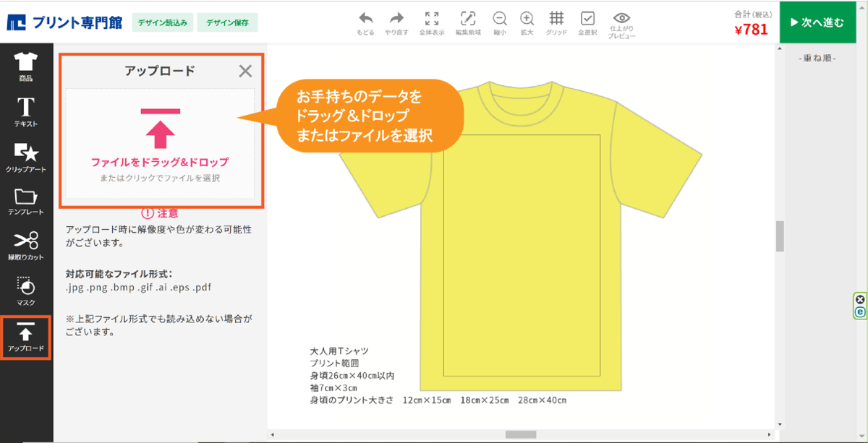868x443 pixels.
Task: Click the file drag-and-drop upload area
Action: [x=160, y=144]
